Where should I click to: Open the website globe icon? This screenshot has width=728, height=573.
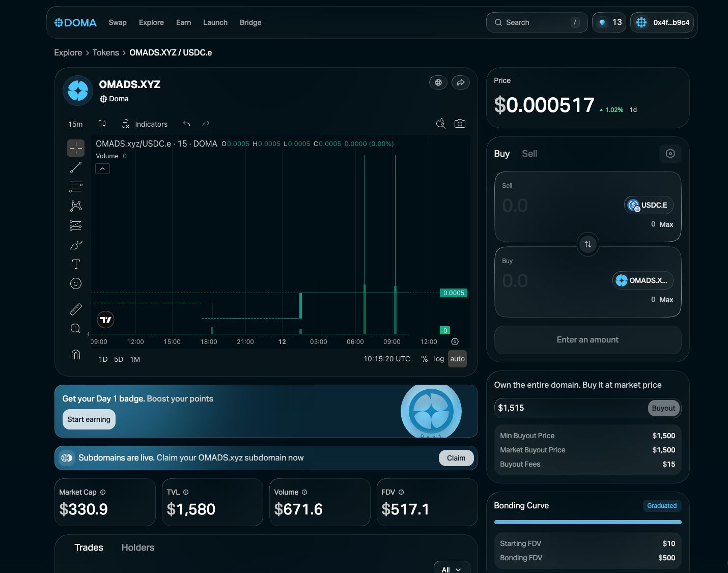click(438, 82)
